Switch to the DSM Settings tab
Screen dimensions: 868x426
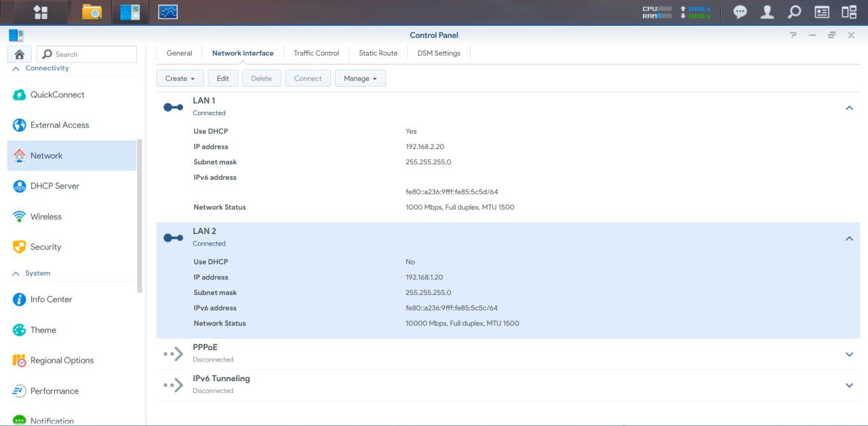[x=439, y=53]
